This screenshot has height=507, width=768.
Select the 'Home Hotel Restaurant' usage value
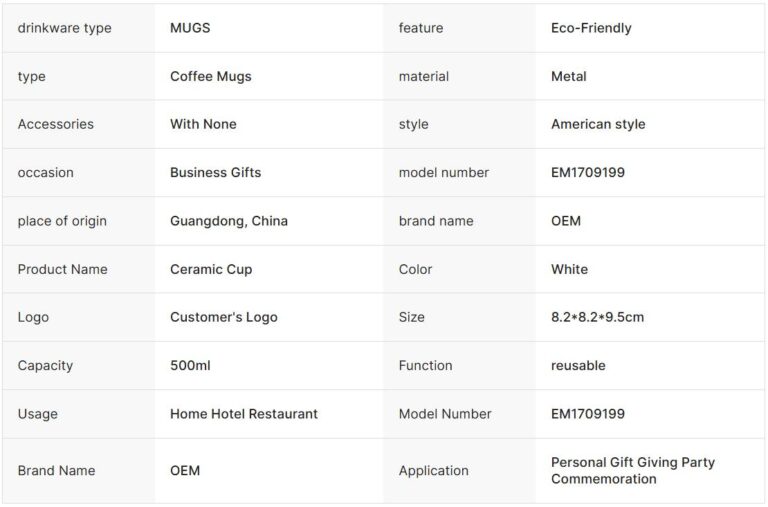(x=244, y=414)
